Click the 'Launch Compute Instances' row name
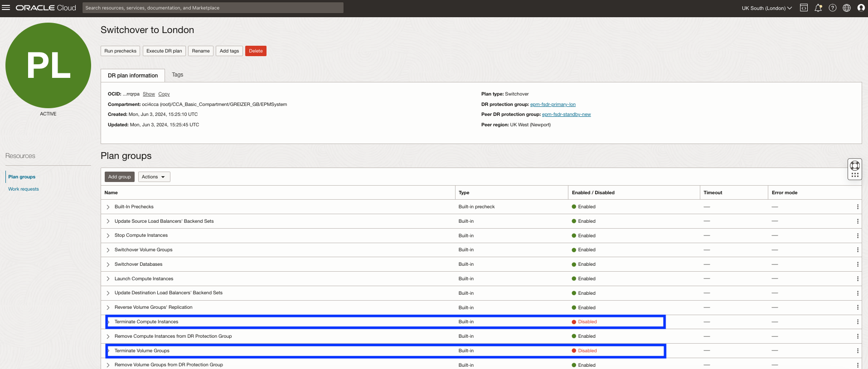868x369 pixels. [x=144, y=279]
